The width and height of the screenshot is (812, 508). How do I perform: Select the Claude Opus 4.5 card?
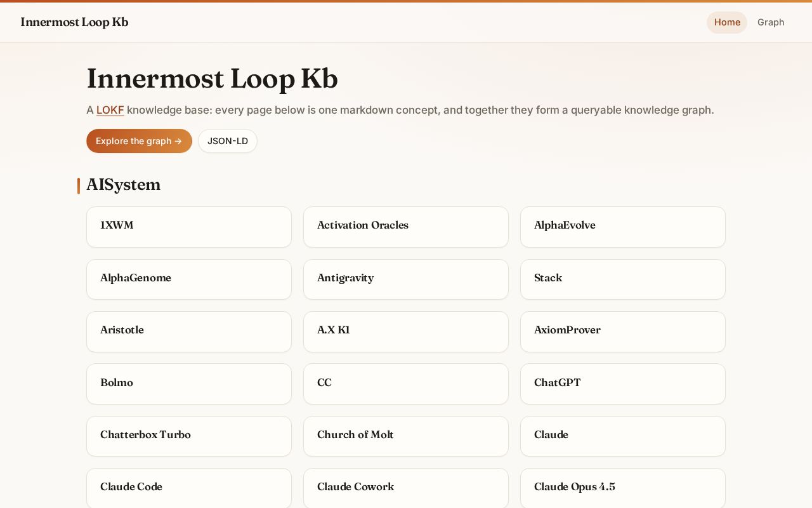coord(623,488)
